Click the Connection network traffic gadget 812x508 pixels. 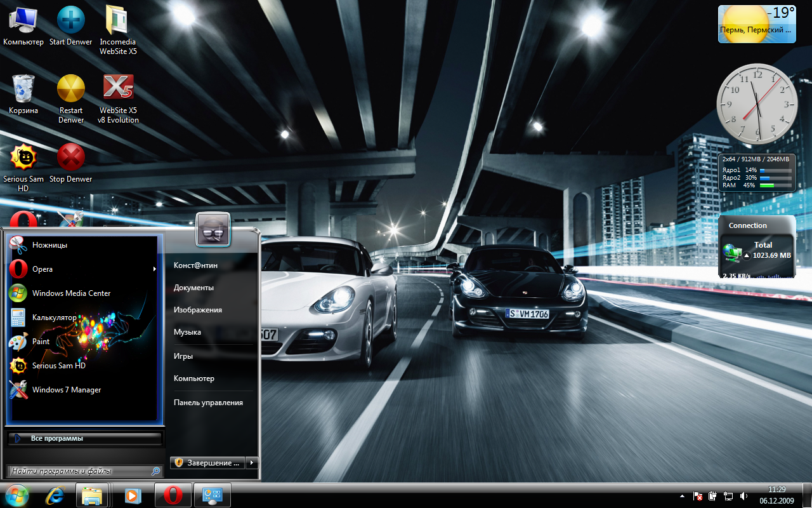point(757,248)
